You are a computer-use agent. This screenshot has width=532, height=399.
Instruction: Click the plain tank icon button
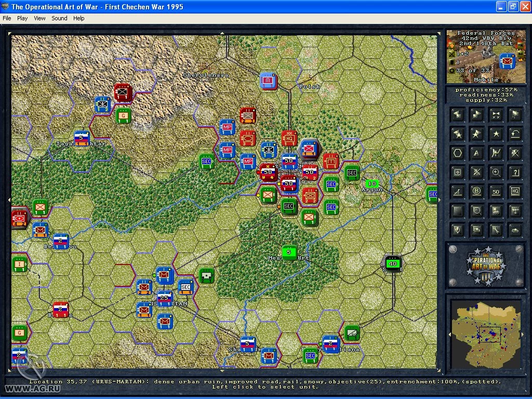(515, 230)
